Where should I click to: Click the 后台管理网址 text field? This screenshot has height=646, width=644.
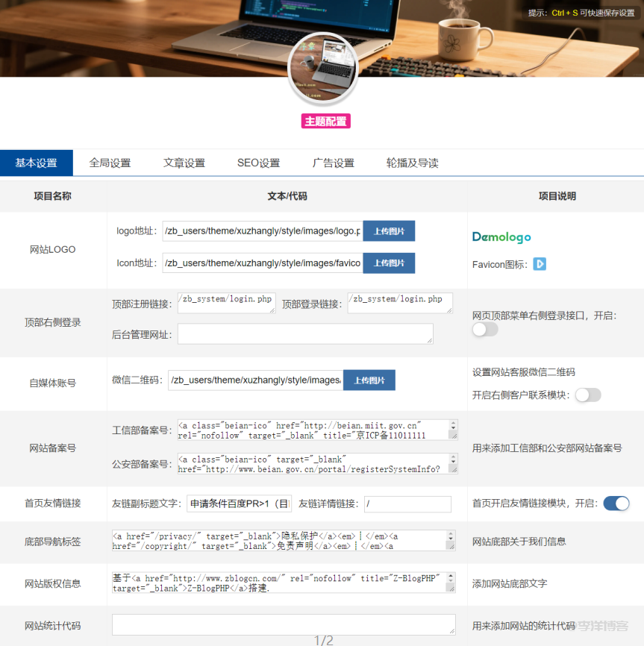pos(304,334)
